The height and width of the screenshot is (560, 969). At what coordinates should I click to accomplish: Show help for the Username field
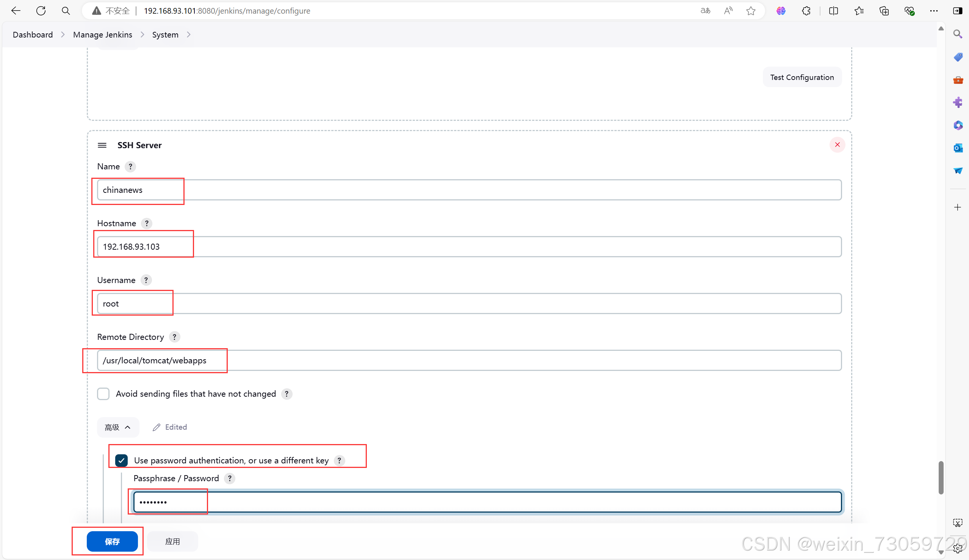[x=146, y=280]
